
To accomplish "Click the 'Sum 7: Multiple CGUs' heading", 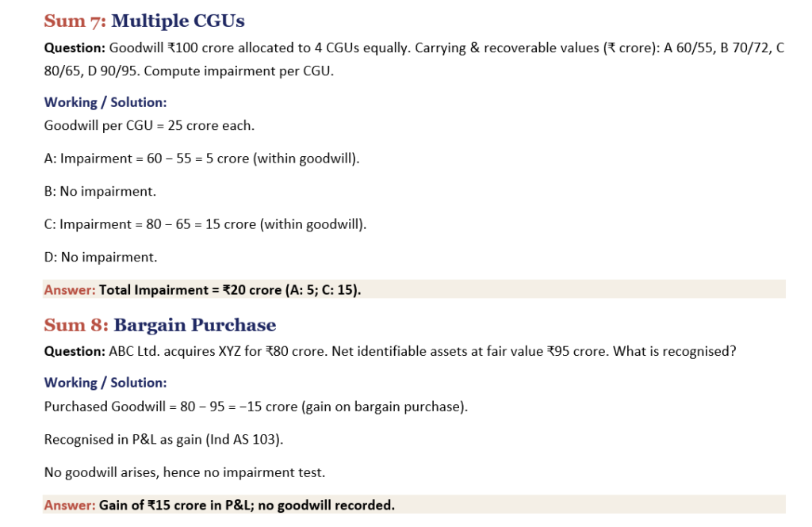I will click(x=144, y=21).
